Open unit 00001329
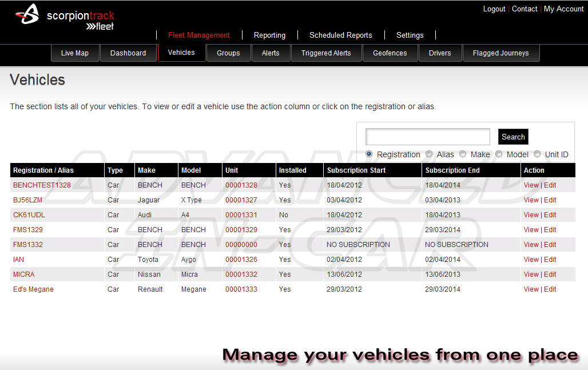The width and height of the screenshot is (588, 370). coord(241,230)
